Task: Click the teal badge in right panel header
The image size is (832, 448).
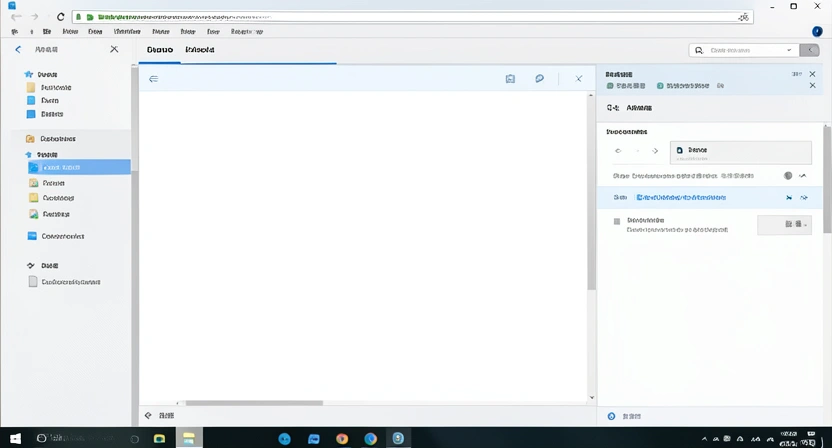Action: click(x=660, y=85)
